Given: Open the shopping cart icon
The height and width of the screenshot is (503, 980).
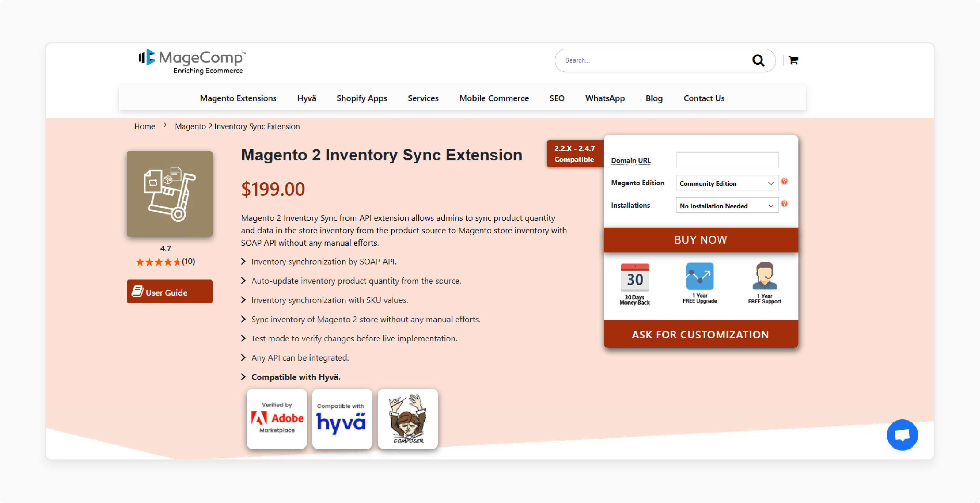Looking at the screenshot, I should pyautogui.click(x=793, y=60).
